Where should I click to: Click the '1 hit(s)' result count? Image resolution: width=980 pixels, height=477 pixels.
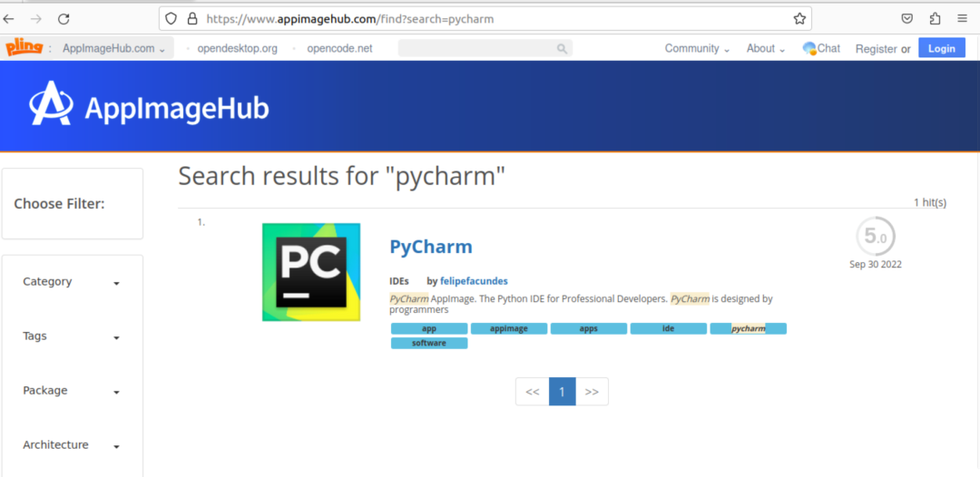click(930, 202)
